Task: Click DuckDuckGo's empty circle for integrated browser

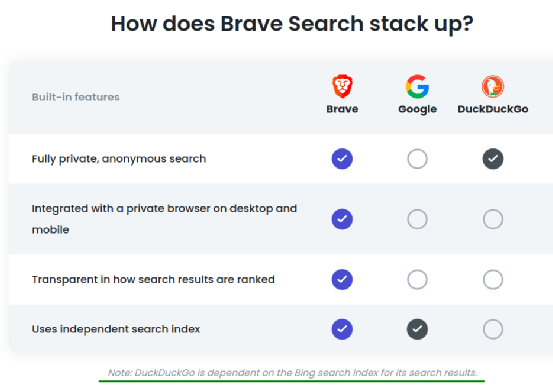Action: click(x=493, y=219)
